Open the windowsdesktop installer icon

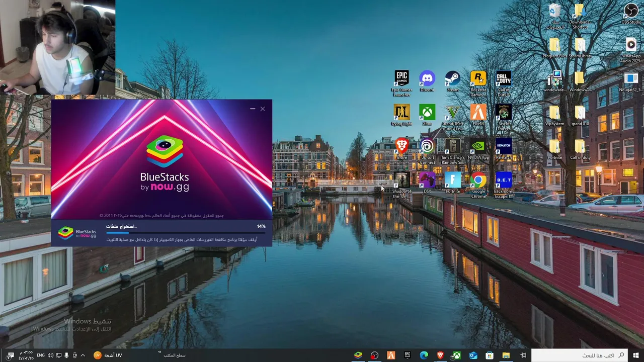tap(554, 81)
